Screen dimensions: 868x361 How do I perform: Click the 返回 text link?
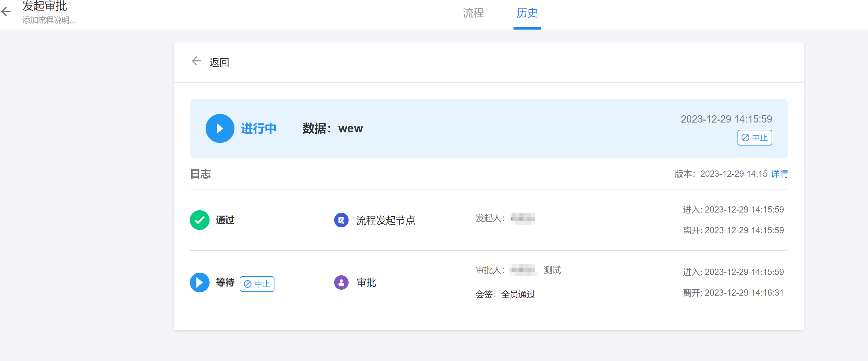pos(219,62)
